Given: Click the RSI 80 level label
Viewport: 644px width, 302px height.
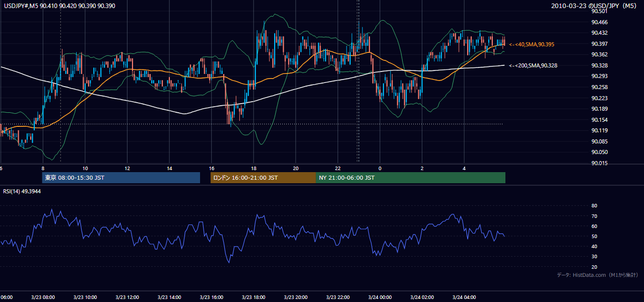Looking at the screenshot, I should coord(594,206).
